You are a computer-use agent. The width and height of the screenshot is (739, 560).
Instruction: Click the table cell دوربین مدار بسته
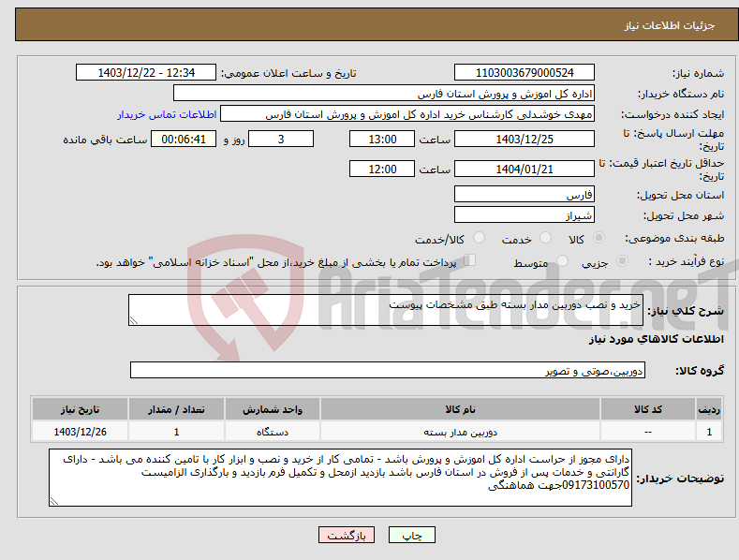460,432
